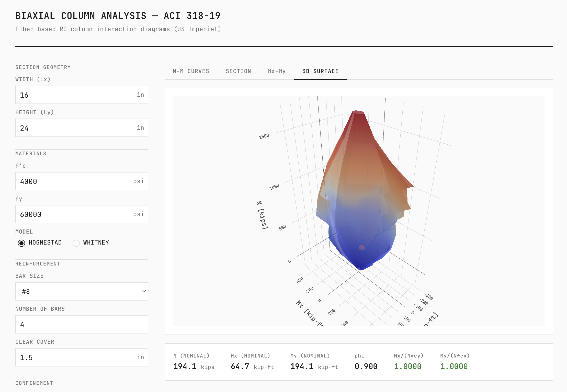Select the HOGNESTAD model radio button
567x392 pixels.
coord(22,243)
